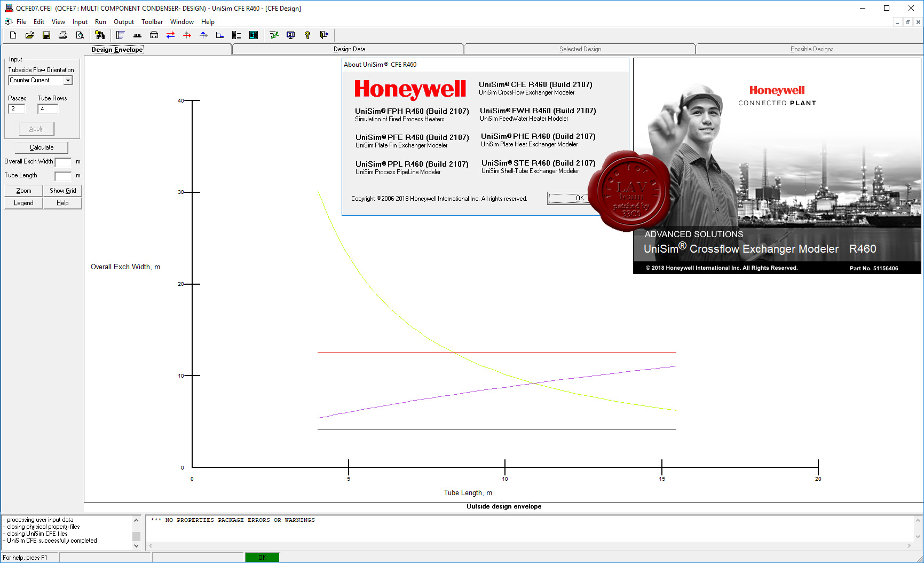The width and height of the screenshot is (924, 563).
Task: Click the blue lined-page input icon
Action: point(121,35)
